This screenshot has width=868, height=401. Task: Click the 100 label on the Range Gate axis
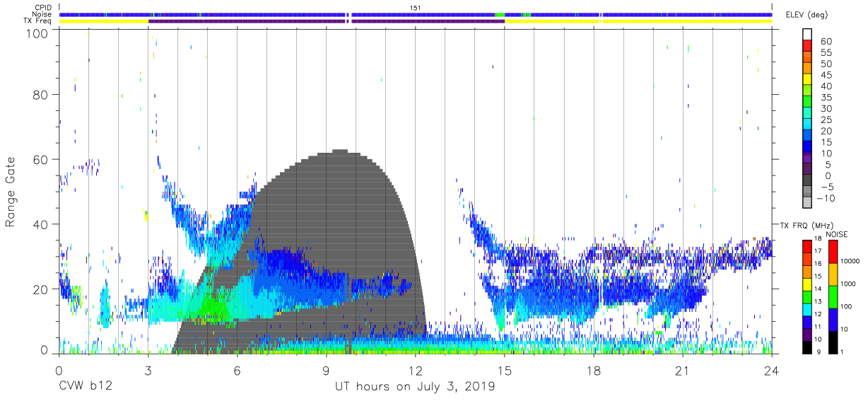point(38,34)
